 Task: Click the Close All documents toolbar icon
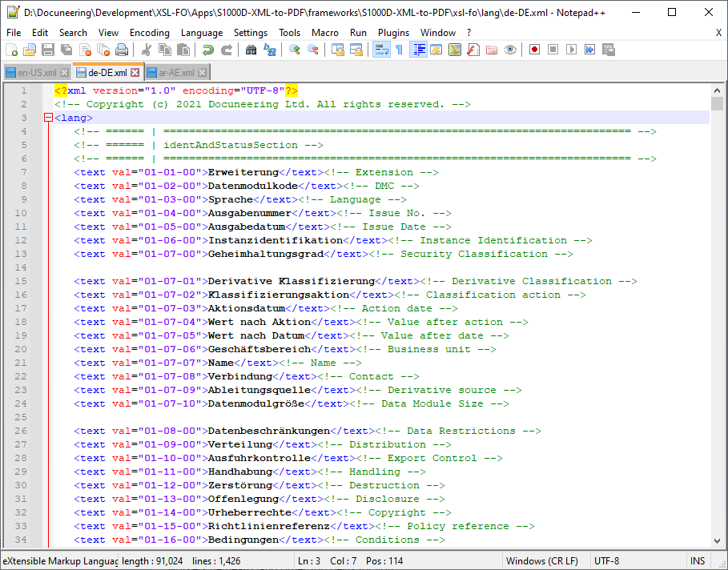click(x=103, y=50)
